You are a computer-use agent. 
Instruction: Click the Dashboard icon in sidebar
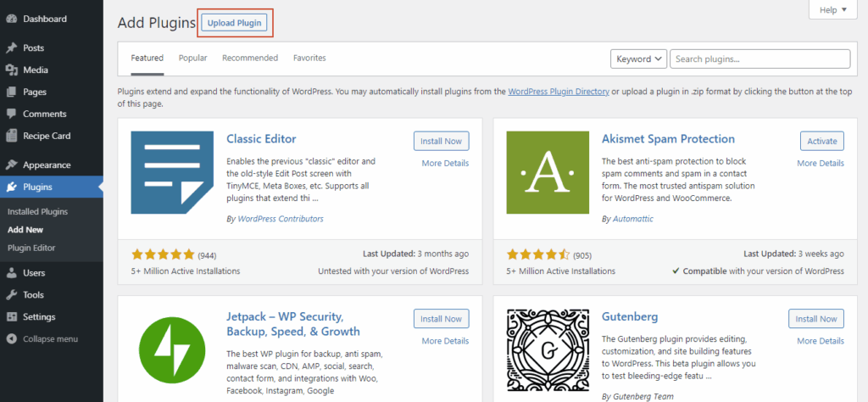pyautogui.click(x=11, y=19)
